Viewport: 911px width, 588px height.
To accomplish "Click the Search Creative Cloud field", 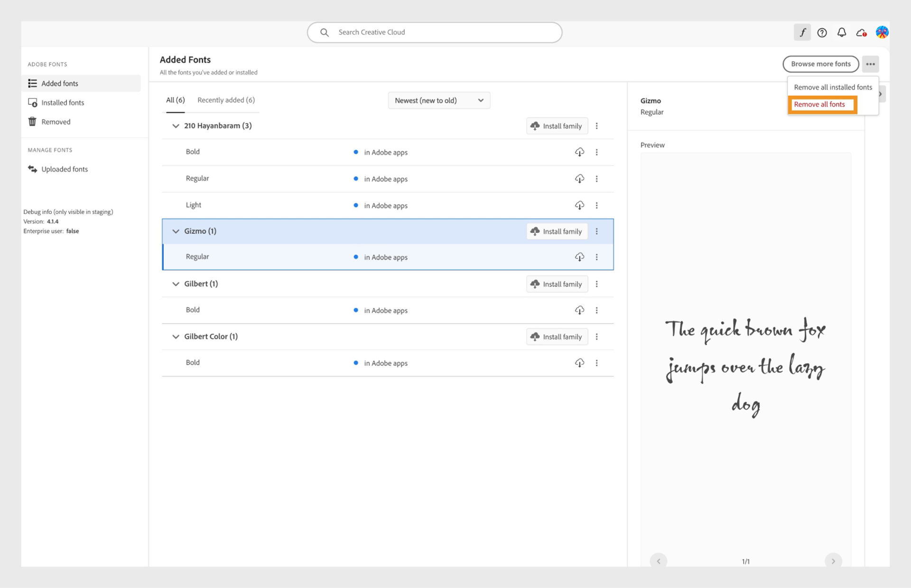I will (x=434, y=32).
